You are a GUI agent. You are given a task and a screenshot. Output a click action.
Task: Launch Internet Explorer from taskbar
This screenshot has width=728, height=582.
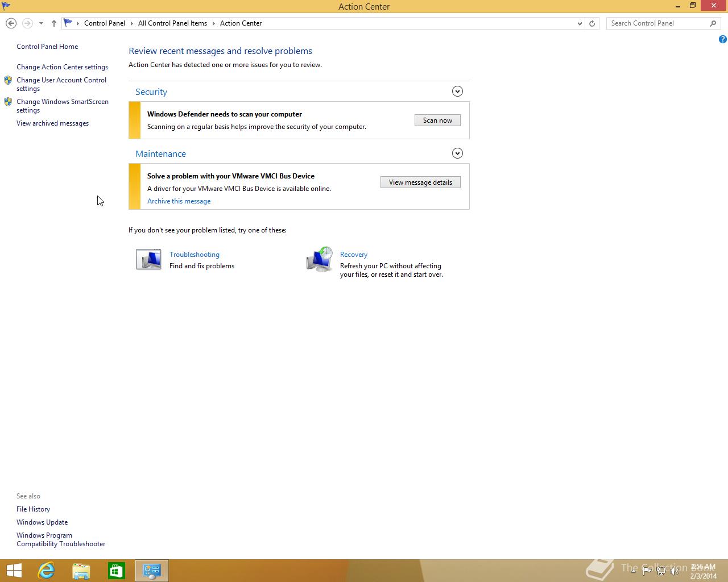[46, 571]
